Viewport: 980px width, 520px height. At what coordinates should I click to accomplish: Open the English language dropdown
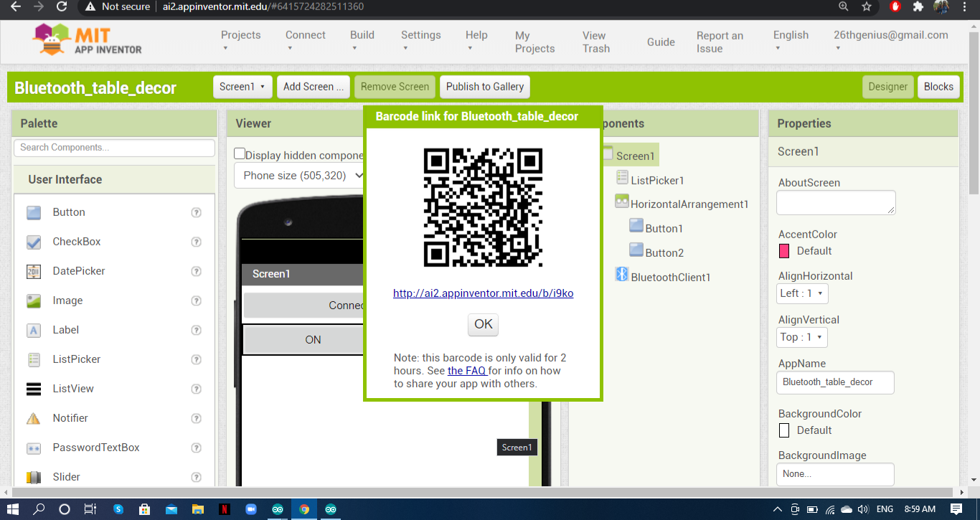point(791,41)
